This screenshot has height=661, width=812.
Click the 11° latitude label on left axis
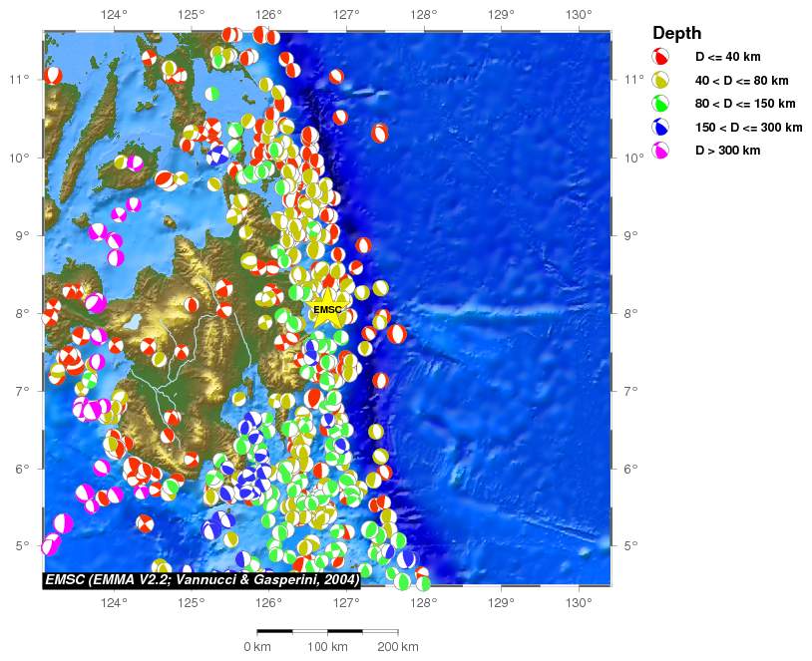tap(19, 79)
